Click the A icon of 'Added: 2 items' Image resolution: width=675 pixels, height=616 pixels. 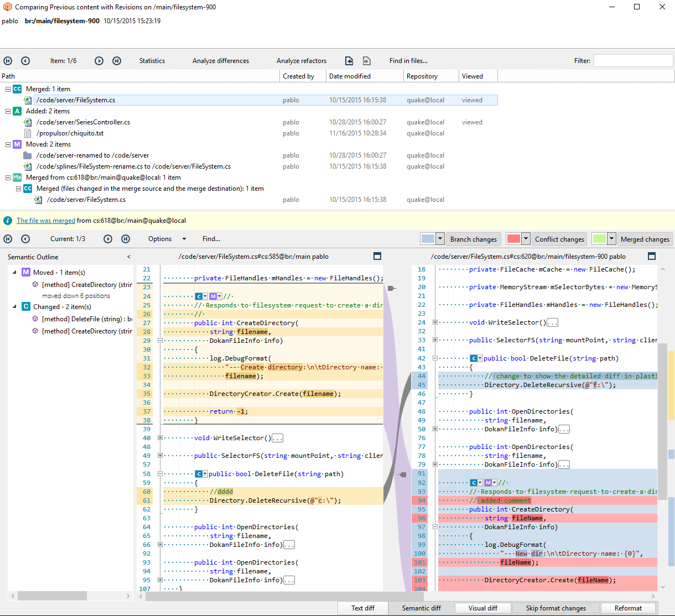coord(17,111)
